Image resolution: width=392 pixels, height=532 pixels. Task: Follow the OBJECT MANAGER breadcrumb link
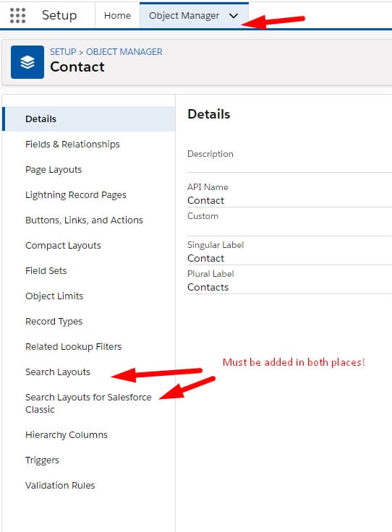[124, 51]
